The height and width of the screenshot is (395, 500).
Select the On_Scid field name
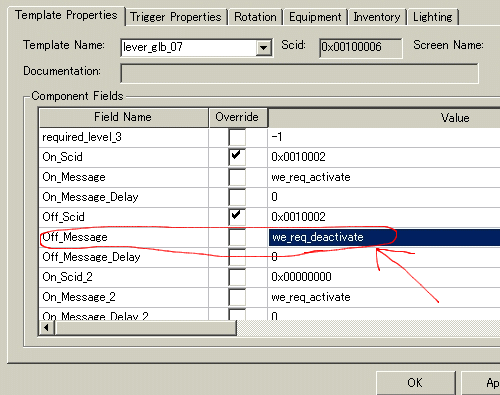[x=62, y=157]
